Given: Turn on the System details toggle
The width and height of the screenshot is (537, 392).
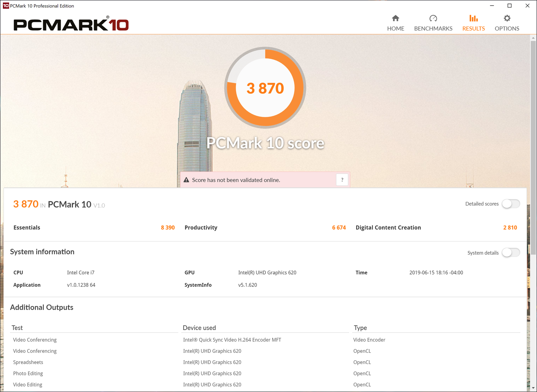Looking at the screenshot, I should click(511, 253).
